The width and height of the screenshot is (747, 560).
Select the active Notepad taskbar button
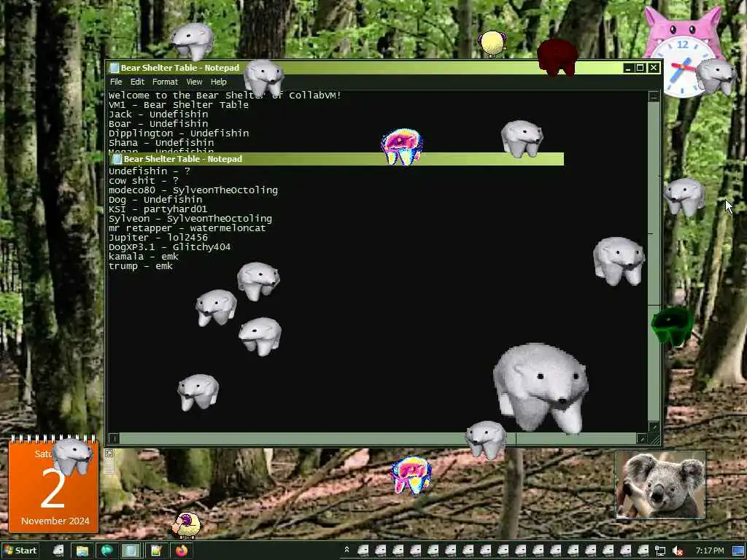pyautogui.click(x=131, y=551)
